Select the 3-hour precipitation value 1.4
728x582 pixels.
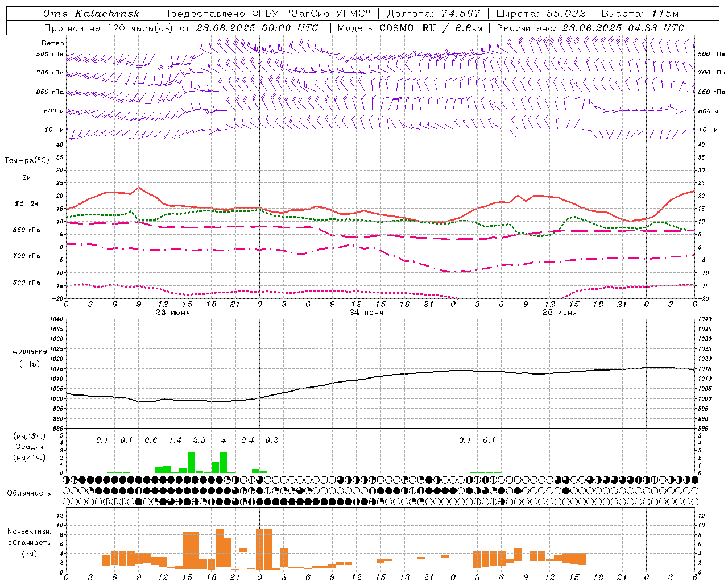[x=175, y=440]
